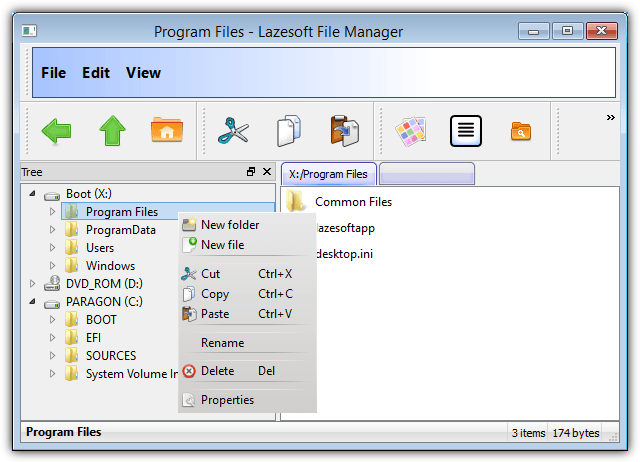Click the 3 items status bar entry
640x462 pixels.
click(528, 433)
